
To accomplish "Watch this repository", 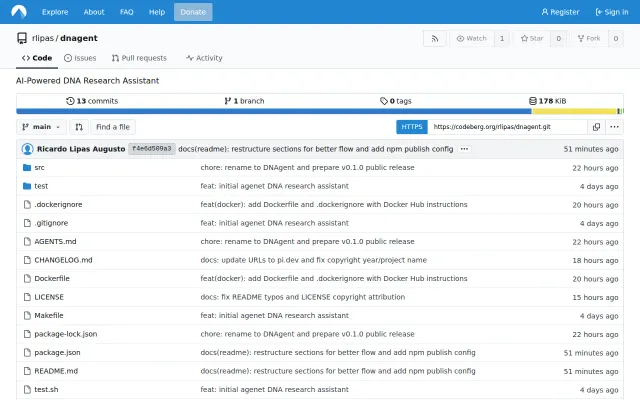I will (471, 38).
